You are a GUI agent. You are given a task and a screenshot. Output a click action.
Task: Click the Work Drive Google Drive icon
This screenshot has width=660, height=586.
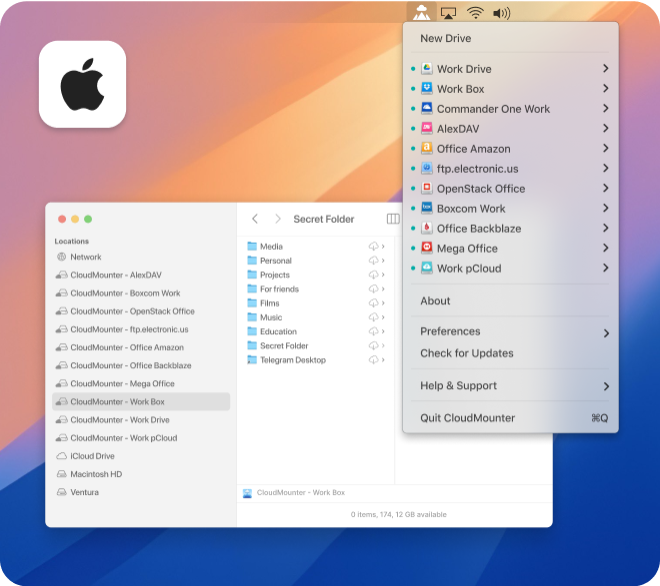click(x=426, y=69)
